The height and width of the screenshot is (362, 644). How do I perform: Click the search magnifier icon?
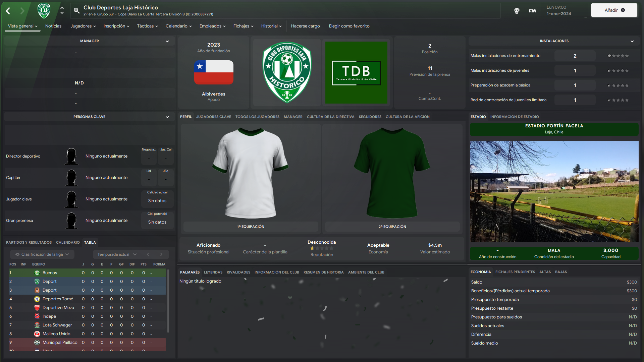click(76, 11)
